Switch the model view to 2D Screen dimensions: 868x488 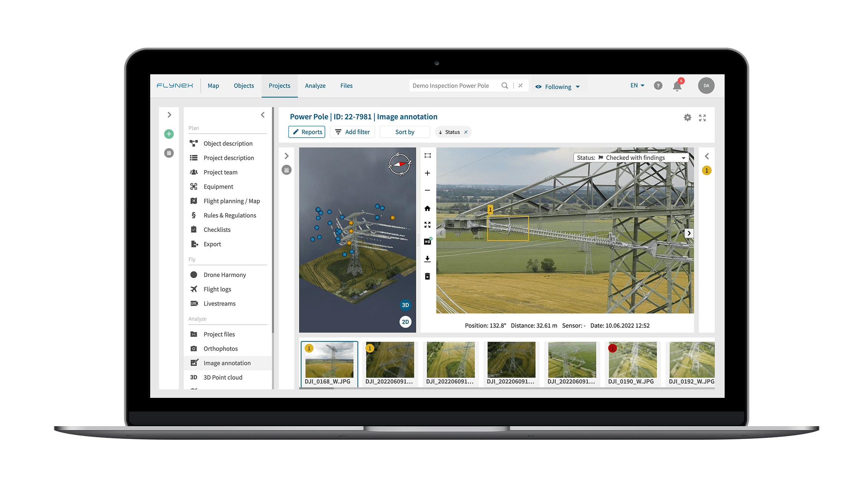point(405,322)
